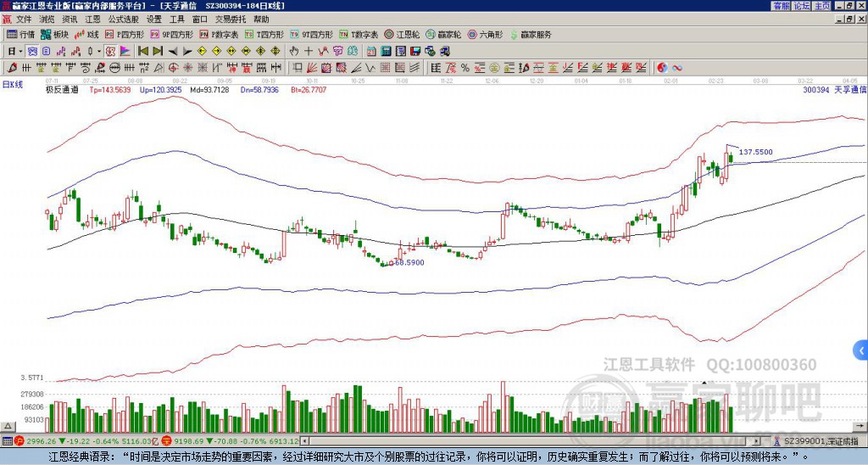Open 赢家服务 service page
This screenshot has height=465, width=868.
click(x=531, y=34)
